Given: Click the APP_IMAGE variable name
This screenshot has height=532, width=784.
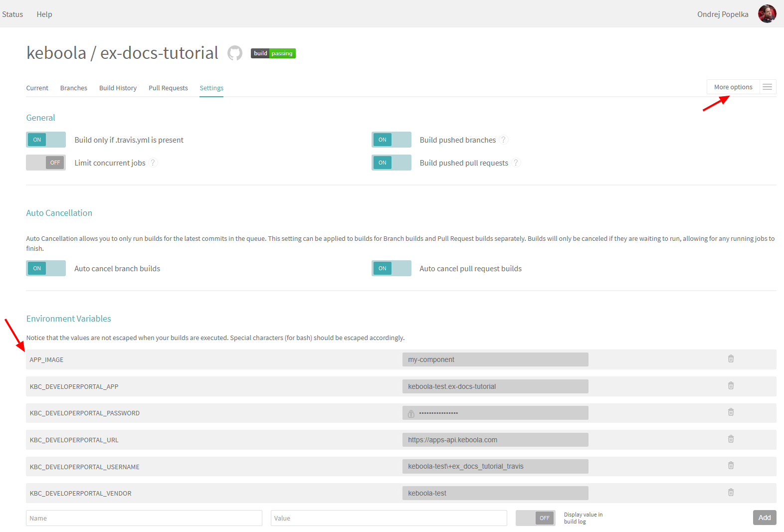Looking at the screenshot, I should pos(46,359).
